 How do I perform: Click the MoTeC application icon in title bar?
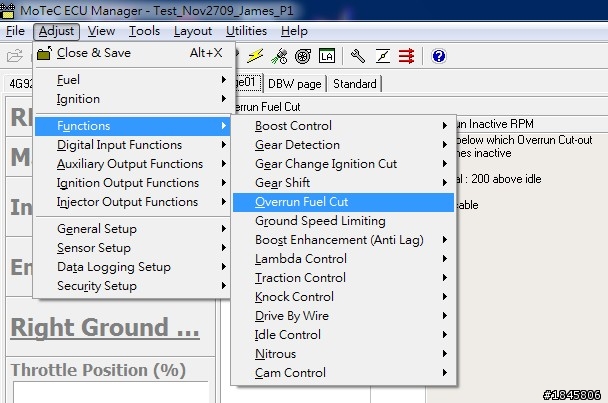tap(7, 10)
